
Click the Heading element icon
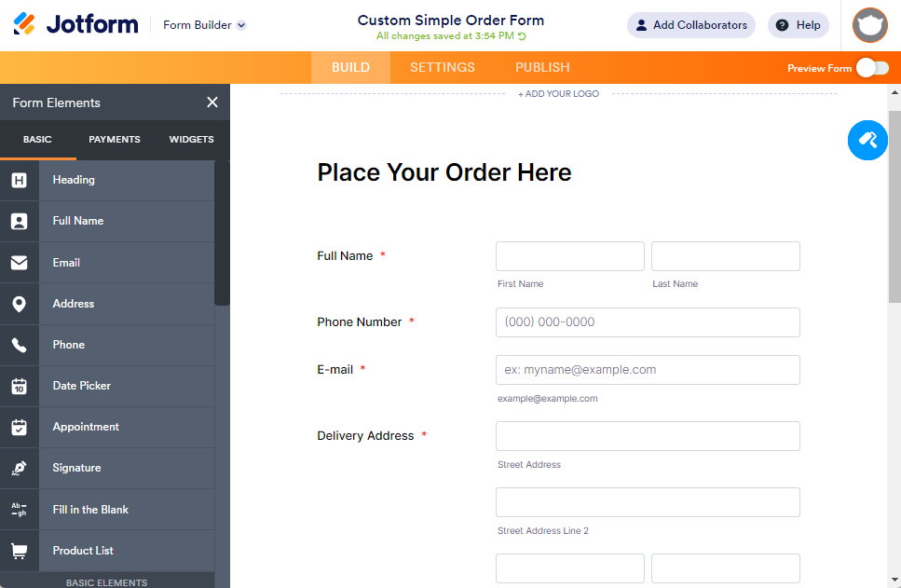19,181
